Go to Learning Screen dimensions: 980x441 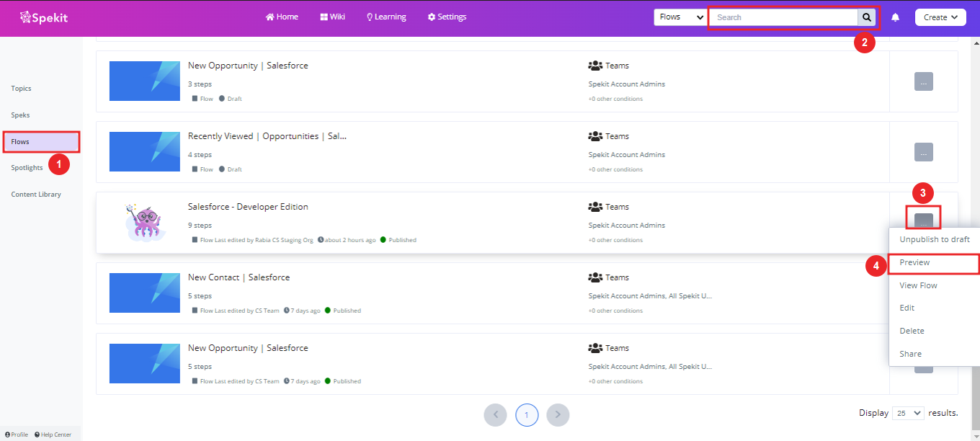386,17
